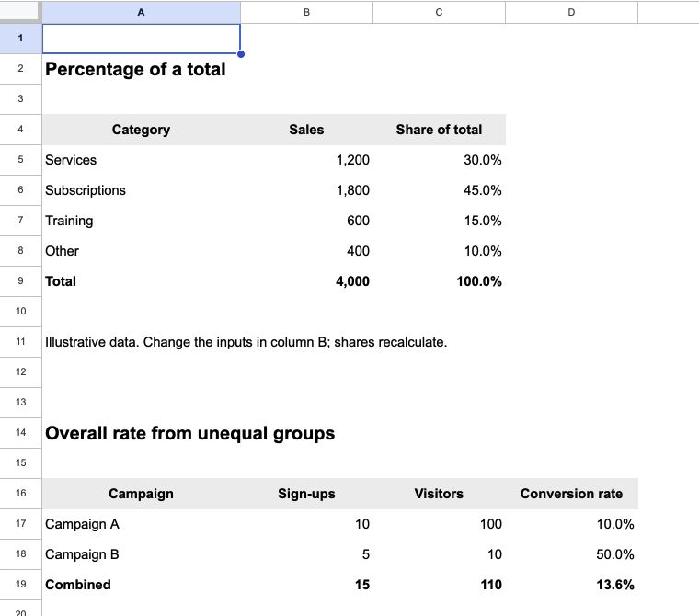Image resolution: width=699 pixels, height=616 pixels.
Task: Click the combined 110 visitors cell
Action: point(439,585)
